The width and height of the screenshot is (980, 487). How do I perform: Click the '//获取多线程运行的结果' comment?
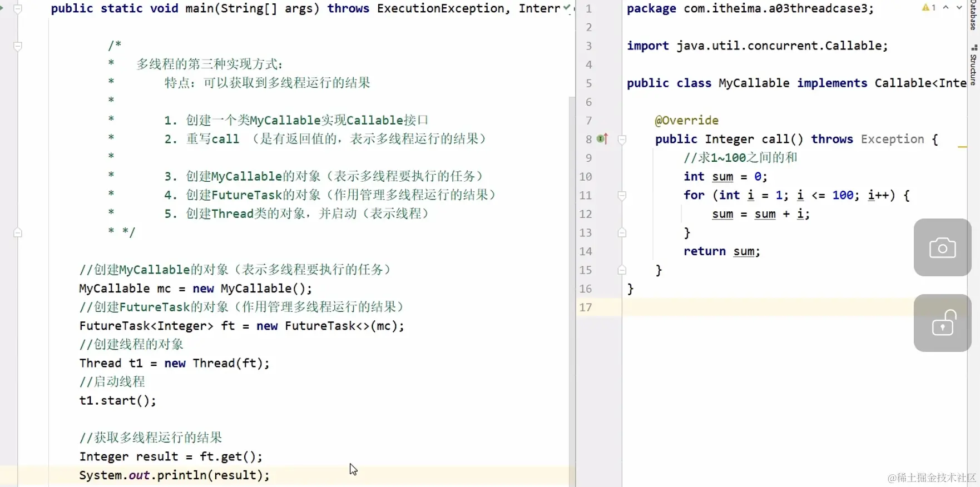150,438
